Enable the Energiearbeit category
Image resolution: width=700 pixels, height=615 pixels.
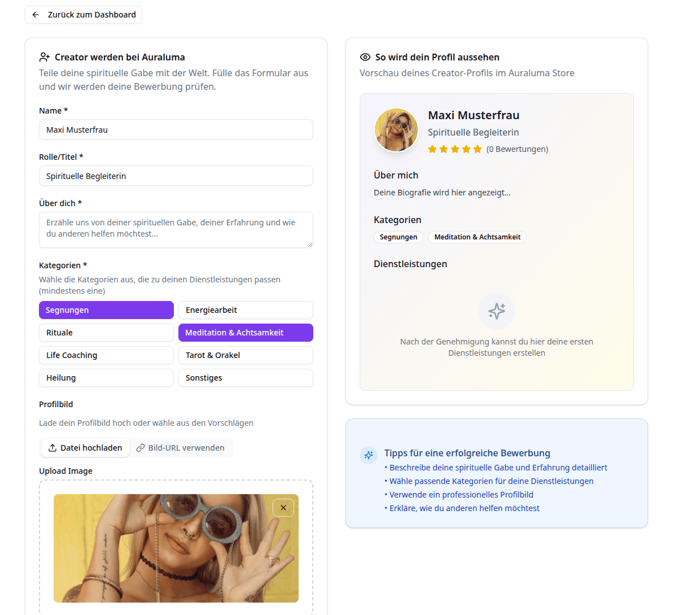tap(246, 309)
